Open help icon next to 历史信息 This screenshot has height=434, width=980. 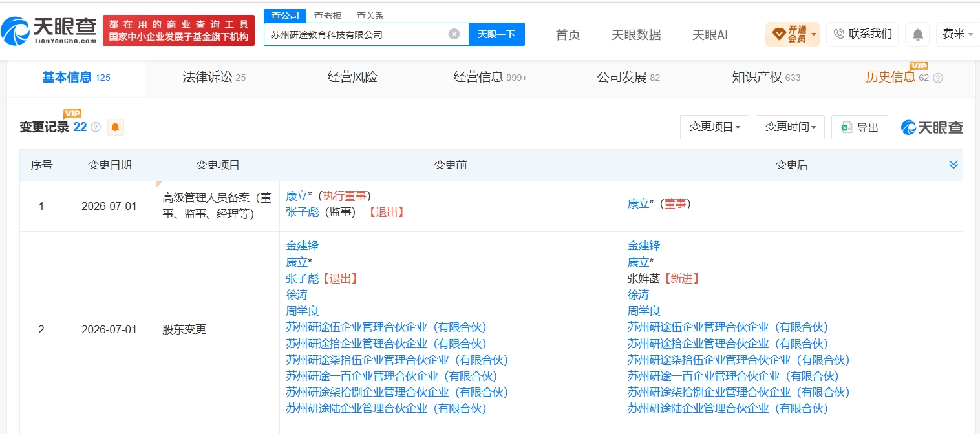[938, 77]
